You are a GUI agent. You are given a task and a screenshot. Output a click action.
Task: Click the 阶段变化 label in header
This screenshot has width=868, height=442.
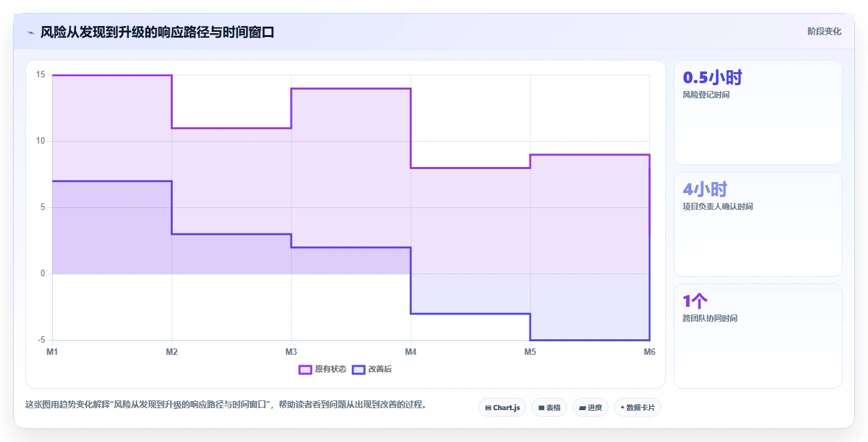coord(824,31)
